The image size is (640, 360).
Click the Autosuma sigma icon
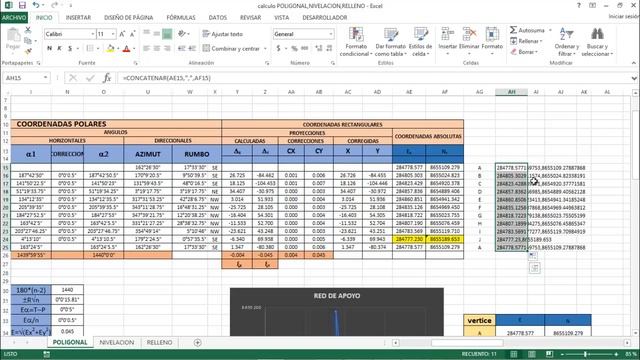tap(513, 30)
